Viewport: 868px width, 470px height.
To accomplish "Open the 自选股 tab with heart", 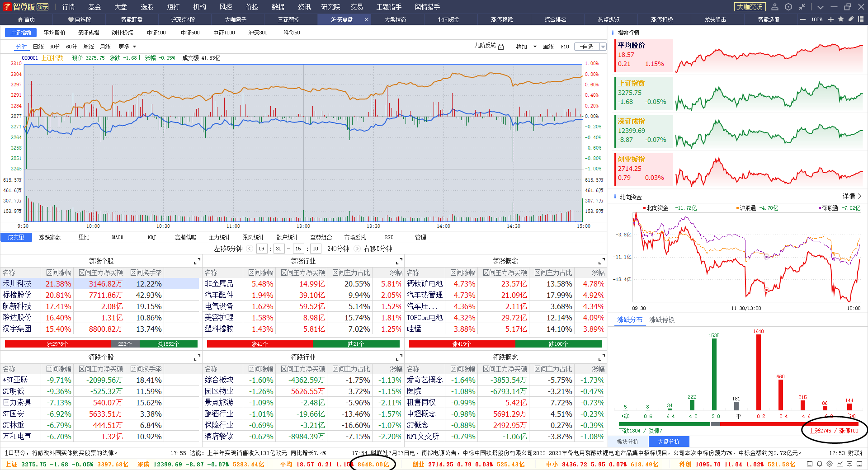I will (80, 19).
